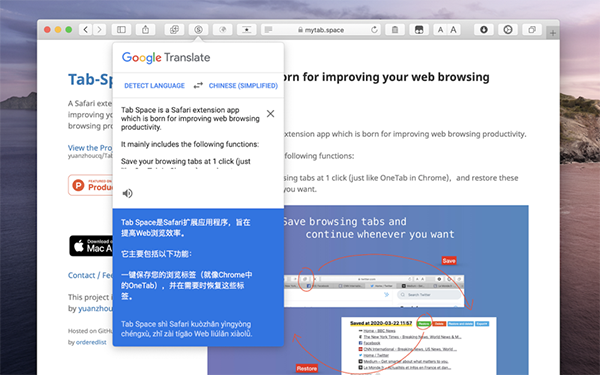The width and height of the screenshot is (600, 375).
Task: Open the View the Project link
Action: click(90, 148)
